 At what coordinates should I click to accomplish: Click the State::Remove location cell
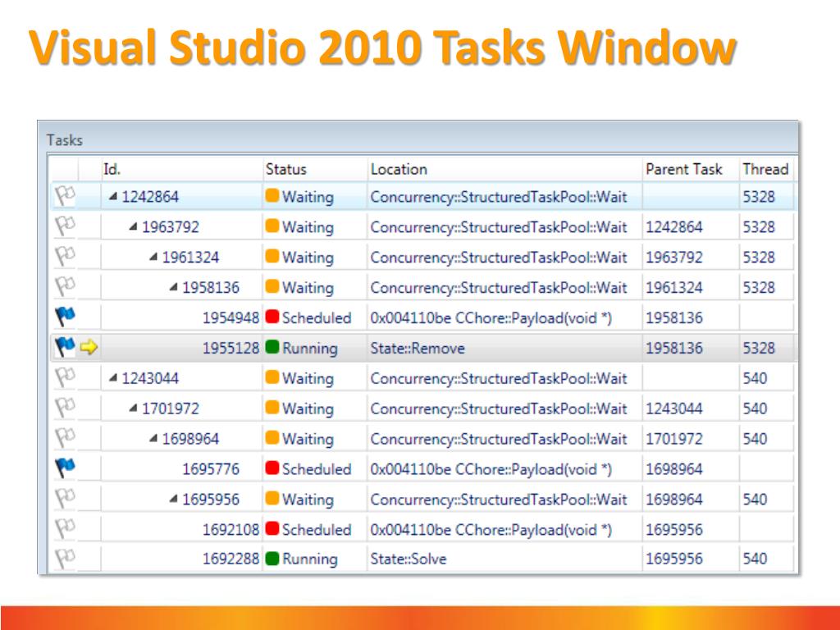click(418, 348)
